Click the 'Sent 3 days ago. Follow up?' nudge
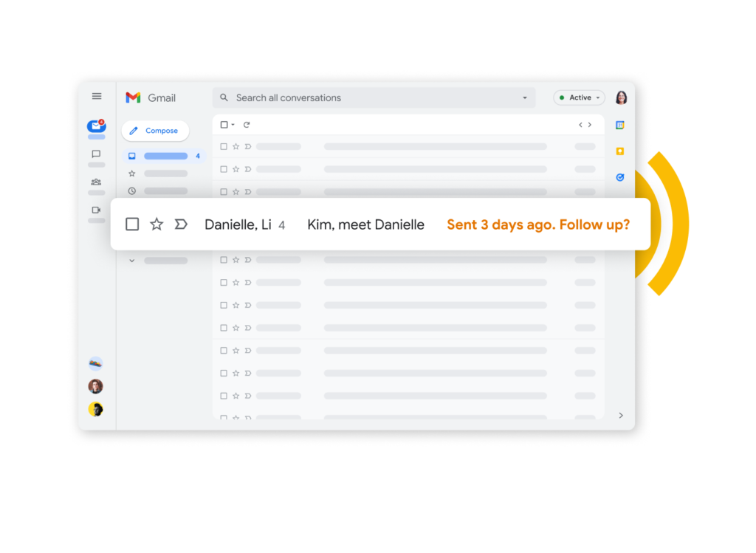Screen dimensions: 756x553 click(x=538, y=224)
